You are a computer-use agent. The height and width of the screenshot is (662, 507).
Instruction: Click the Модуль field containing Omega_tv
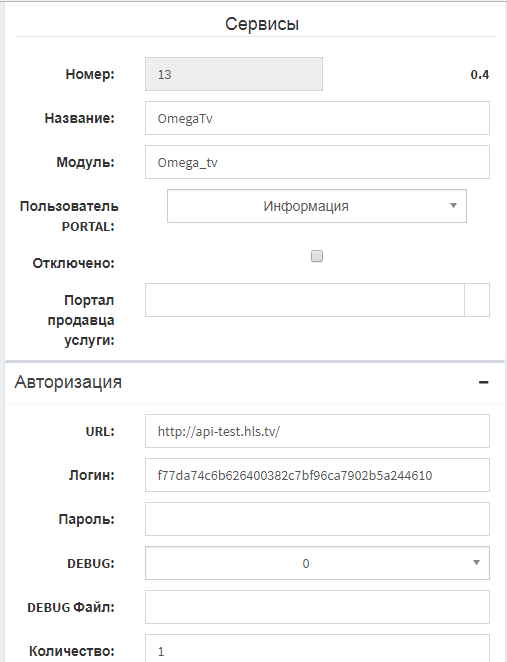(317, 162)
